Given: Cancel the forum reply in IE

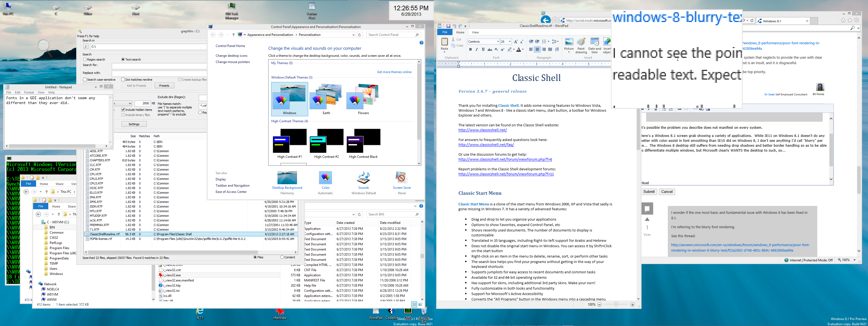Looking at the screenshot, I should [x=667, y=192].
